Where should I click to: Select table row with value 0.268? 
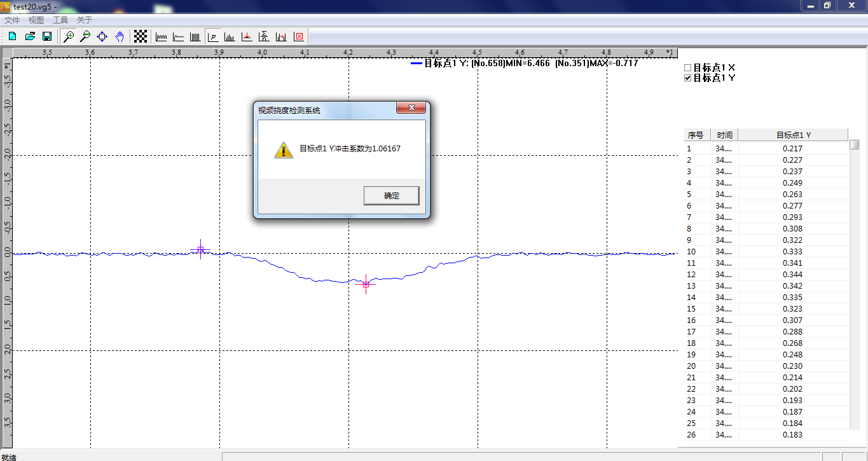coord(766,343)
